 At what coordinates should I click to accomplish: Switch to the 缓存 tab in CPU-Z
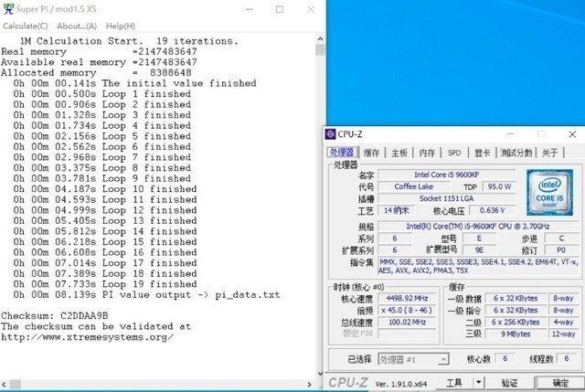[x=372, y=153]
